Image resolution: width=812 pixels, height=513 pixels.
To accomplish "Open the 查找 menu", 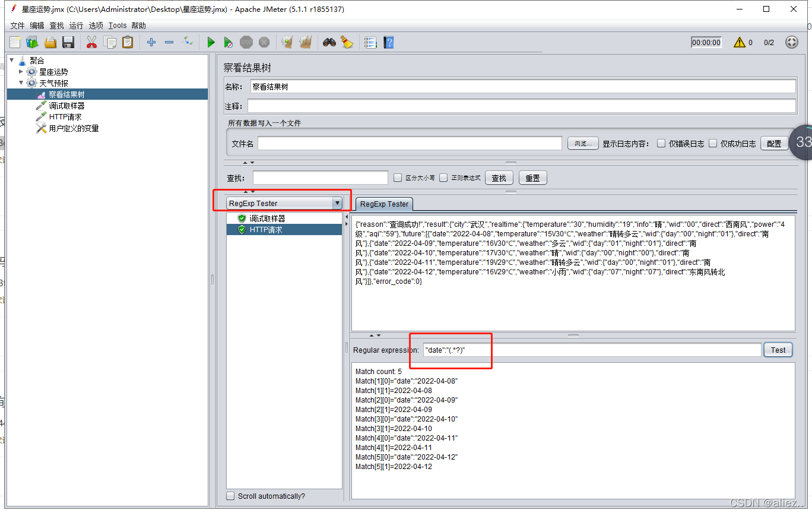I will pyautogui.click(x=56, y=26).
